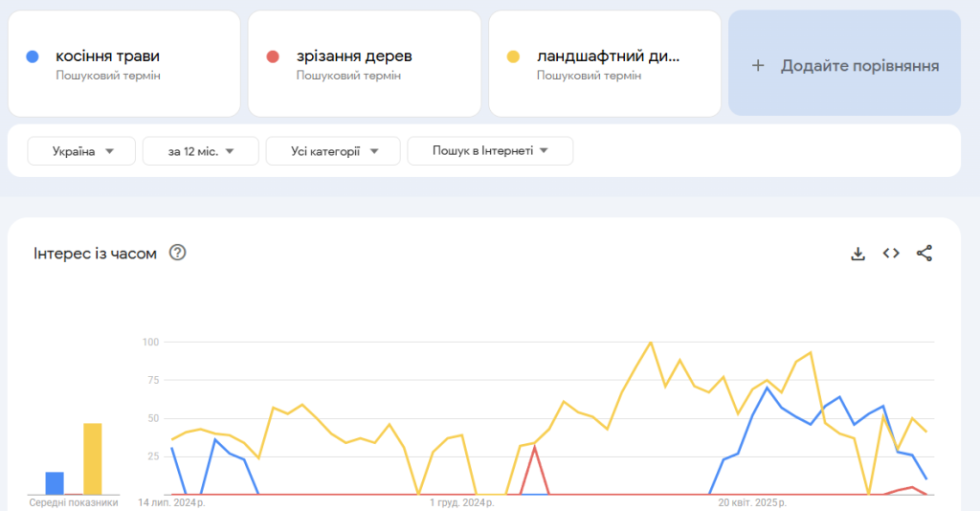Click the blue average bar in chart
This screenshot has width=980, height=511.
point(55,482)
